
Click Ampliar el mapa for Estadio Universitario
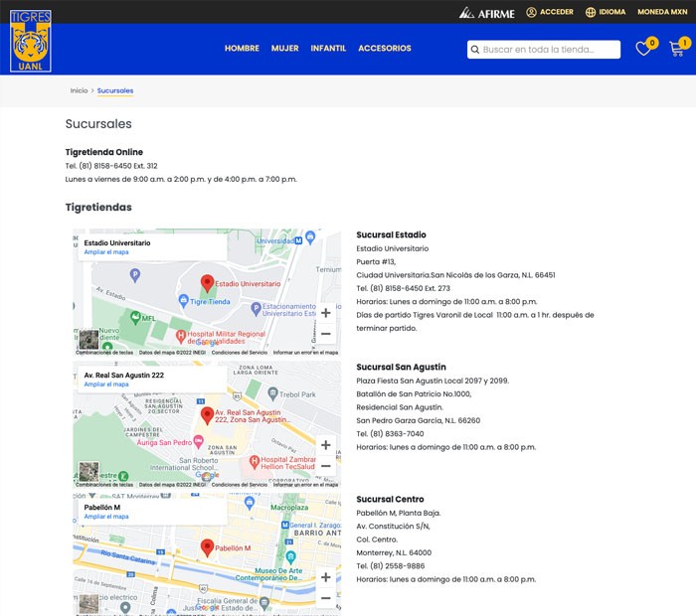(x=106, y=252)
